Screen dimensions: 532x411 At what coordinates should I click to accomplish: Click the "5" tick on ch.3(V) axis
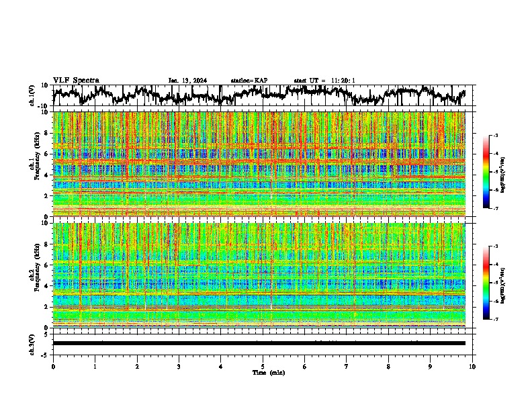pyautogui.click(x=46, y=334)
